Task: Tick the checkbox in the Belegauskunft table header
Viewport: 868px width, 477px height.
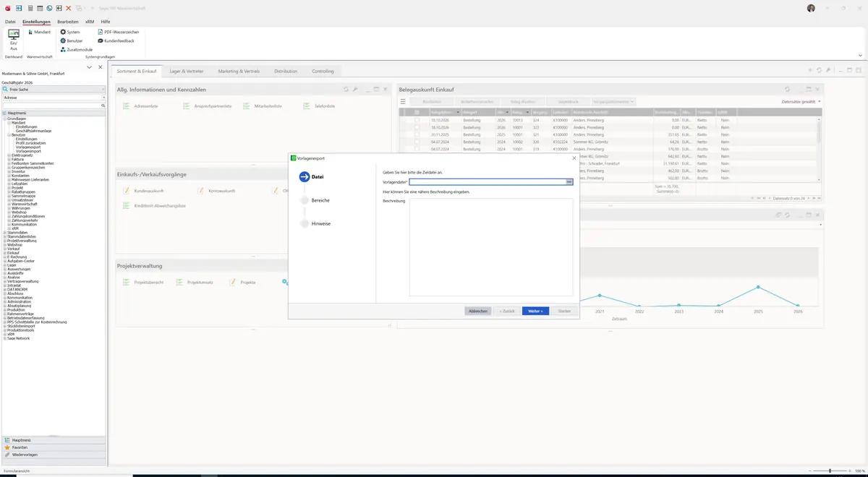Action: [417, 112]
